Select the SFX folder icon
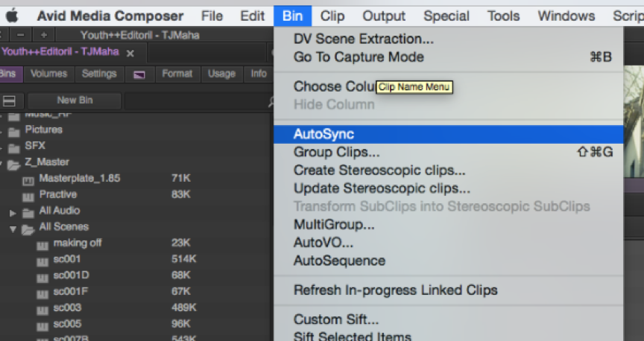644x341 pixels. (x=13, y=147)
